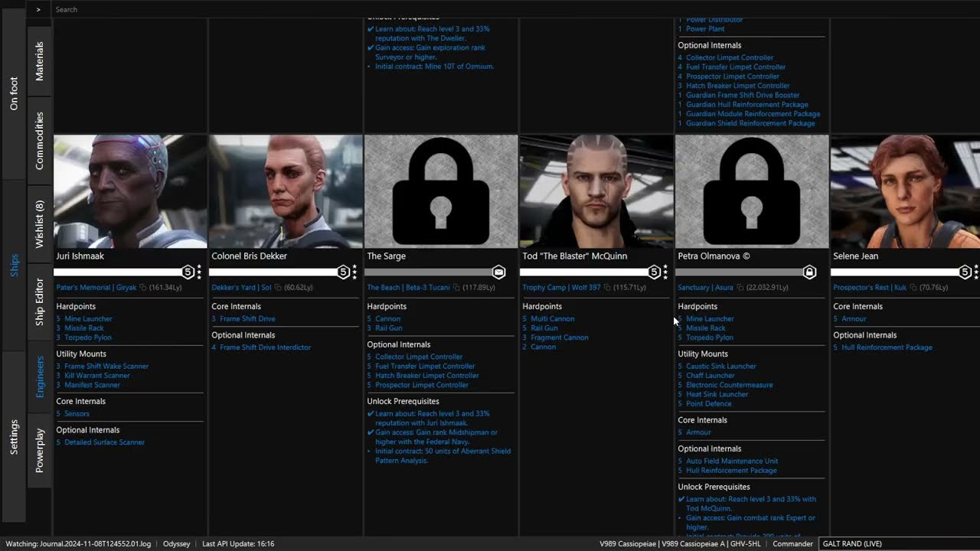Click Petra Olmanova's grey progress bar
980x551 pixels.
[x=739, y=272]
